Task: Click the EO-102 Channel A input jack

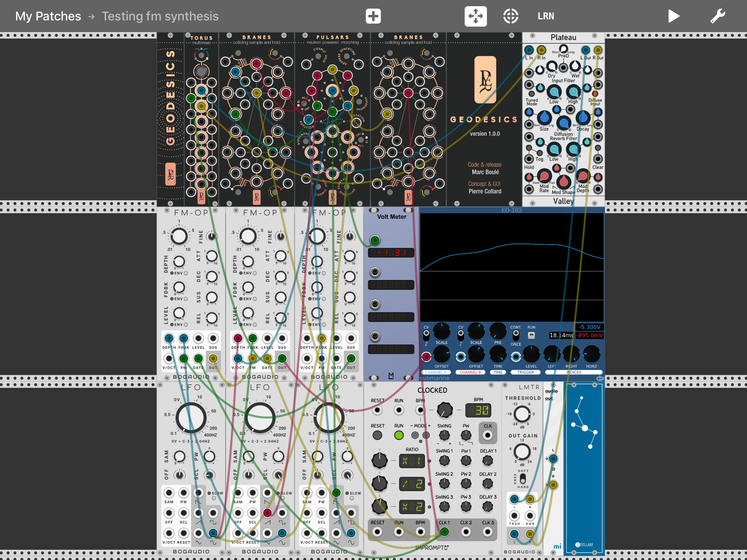Action: [x=426, y=357]
